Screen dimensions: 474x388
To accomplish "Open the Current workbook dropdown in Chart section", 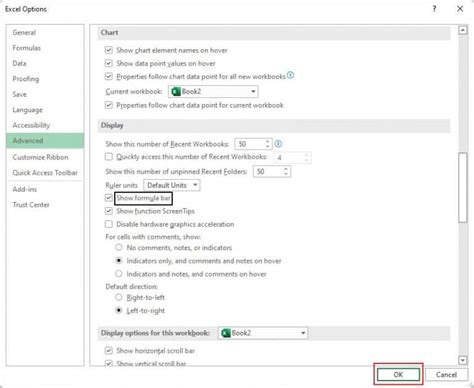I will tap(213, 91).
